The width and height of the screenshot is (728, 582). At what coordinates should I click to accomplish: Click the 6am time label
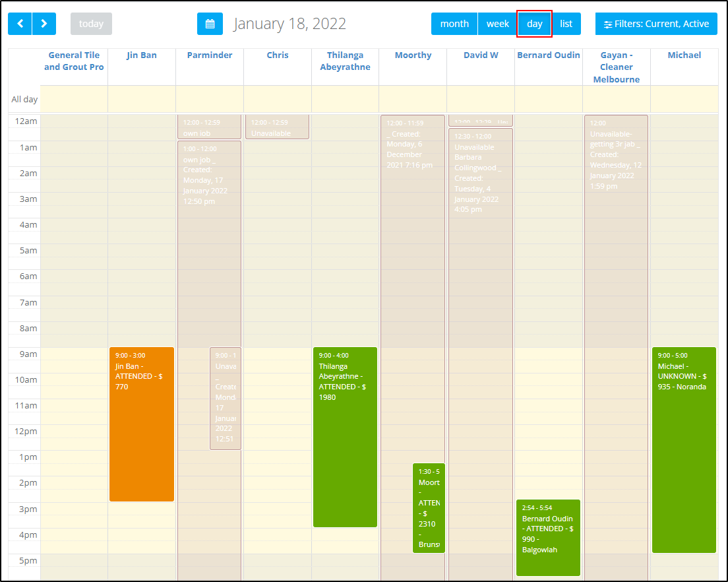coord(28,276)
